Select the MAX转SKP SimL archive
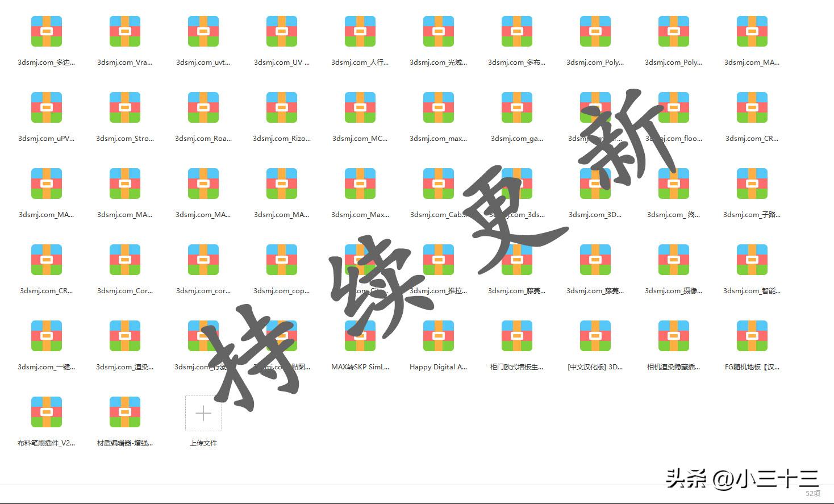The width and height of the screenshot is (834, 504). point(360,335)
